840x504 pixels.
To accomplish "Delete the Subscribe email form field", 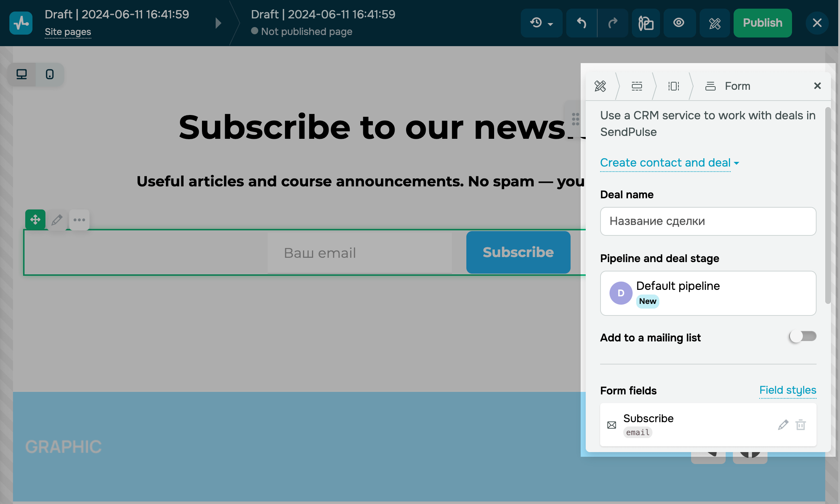I will coord(801,425).
